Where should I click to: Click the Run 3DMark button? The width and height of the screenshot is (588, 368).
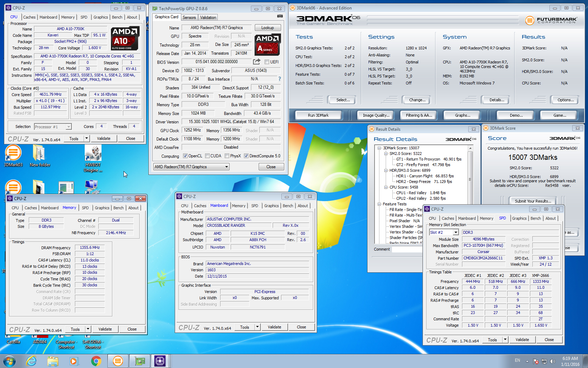tap(318, 115)
